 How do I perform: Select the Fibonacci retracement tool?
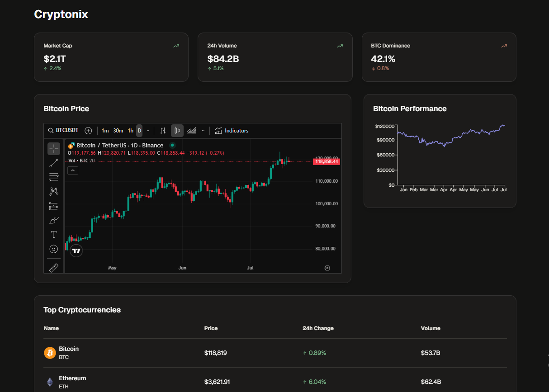(x=54, y=177)
